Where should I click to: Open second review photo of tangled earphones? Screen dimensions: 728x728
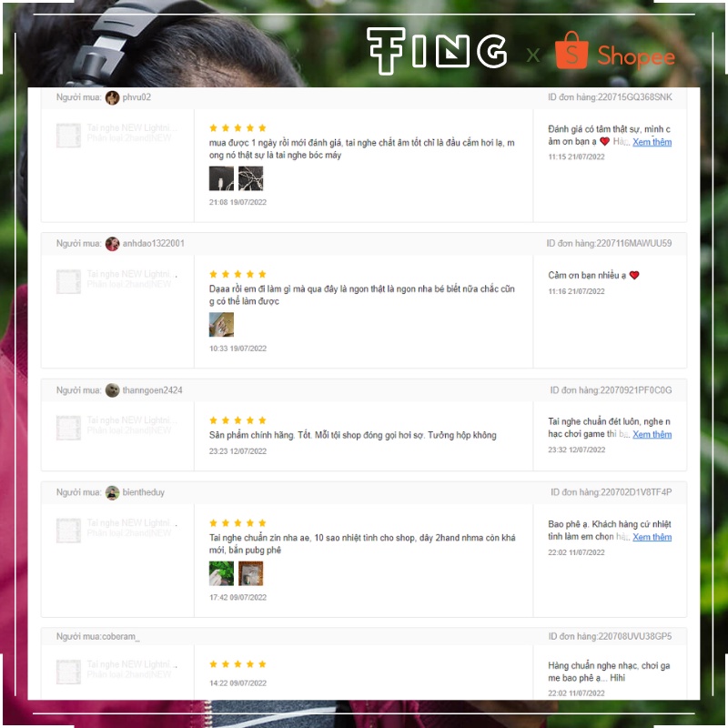[x=251, y=178]
